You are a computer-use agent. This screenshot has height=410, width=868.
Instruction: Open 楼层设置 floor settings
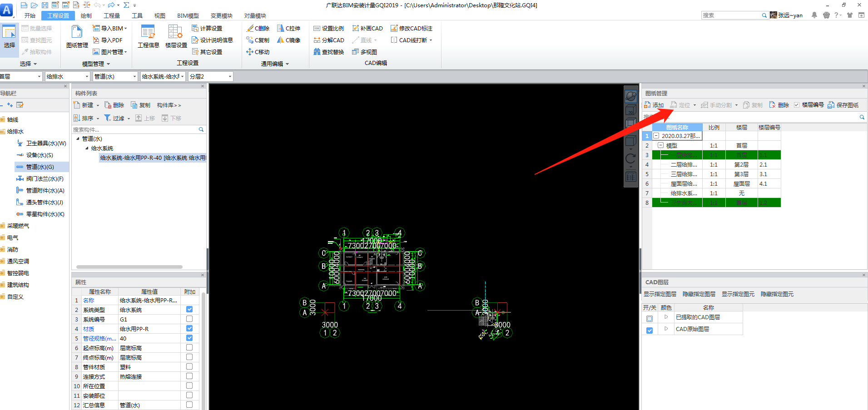pos(176,36)
